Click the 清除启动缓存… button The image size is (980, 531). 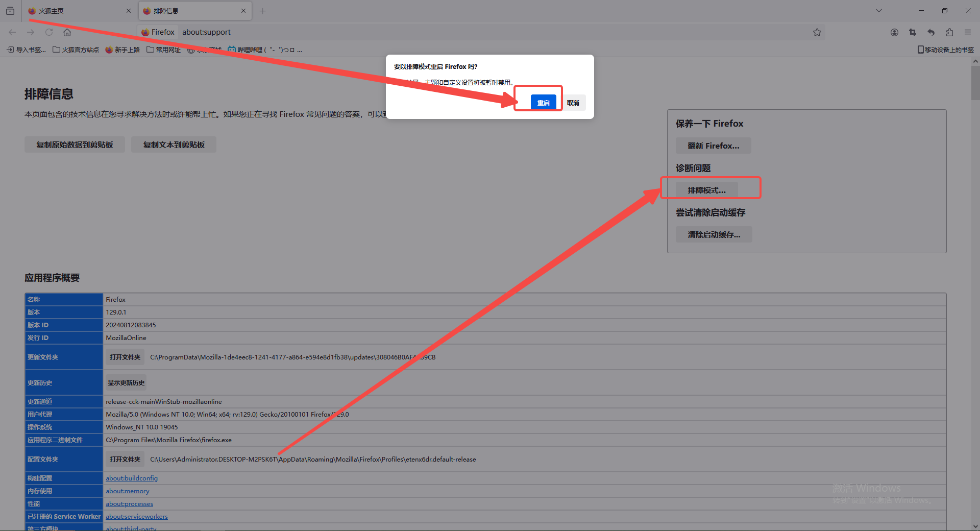click(714, 234)
